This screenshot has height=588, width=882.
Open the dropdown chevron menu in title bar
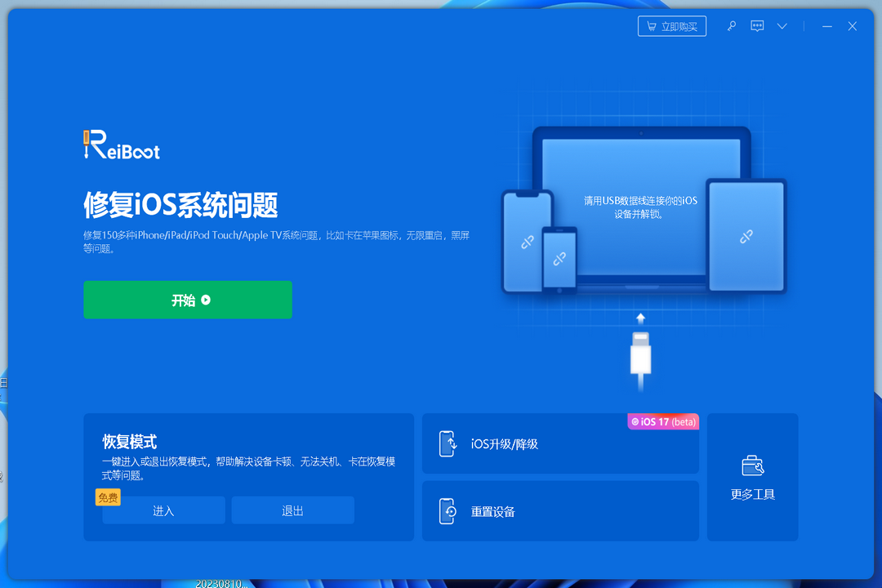[x=782, y=25]
